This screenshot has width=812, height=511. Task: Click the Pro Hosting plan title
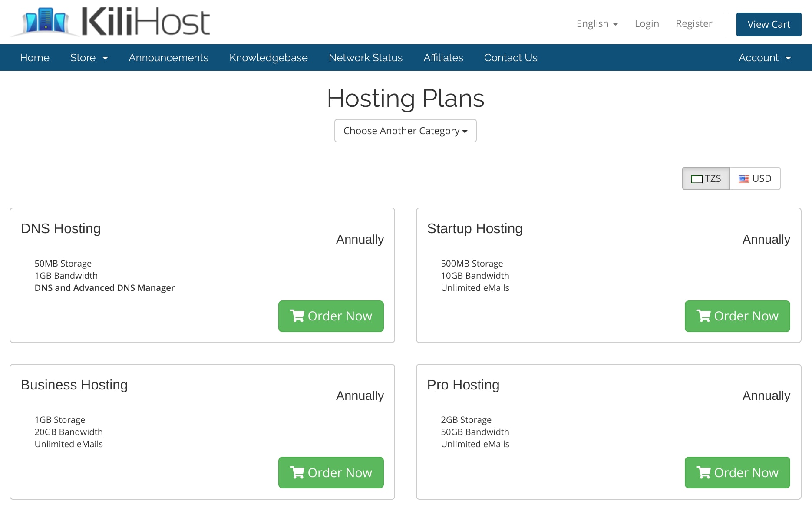pyautogui.click(x=463, y=385)
